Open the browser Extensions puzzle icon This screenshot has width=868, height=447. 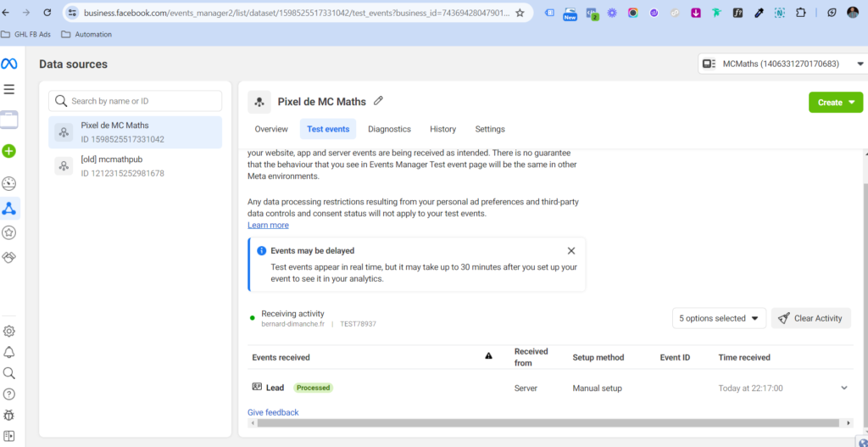(x=800, y=13)
